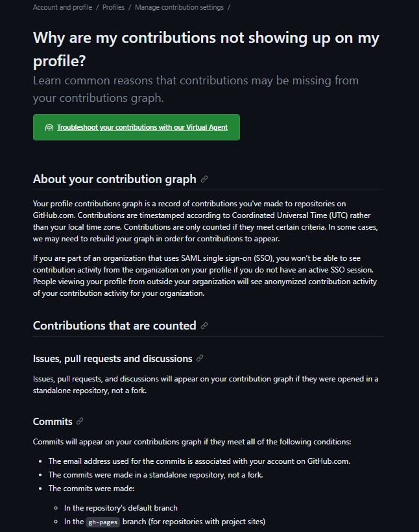Click the permalink icon next to Commits heading
Viewport: 419px width, 532px height.
point(80,422)
